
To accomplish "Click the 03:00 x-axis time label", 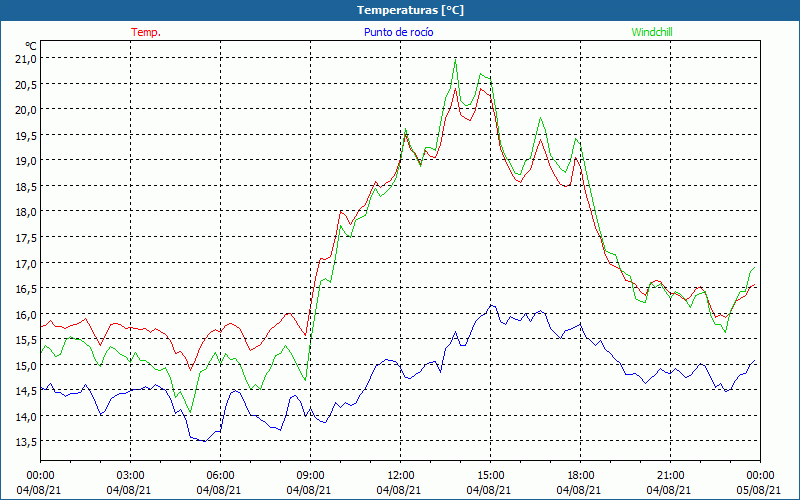I will (x=130, y=476).
